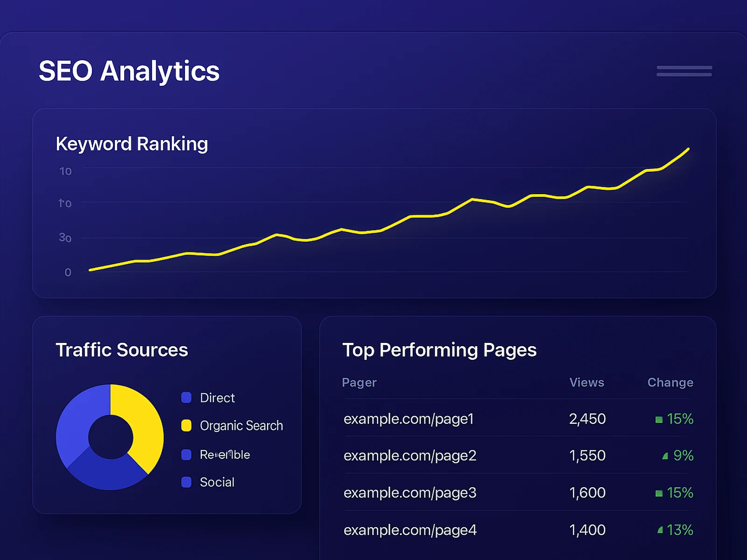Click the green triangle next to page2's 9%

[666, 456]
